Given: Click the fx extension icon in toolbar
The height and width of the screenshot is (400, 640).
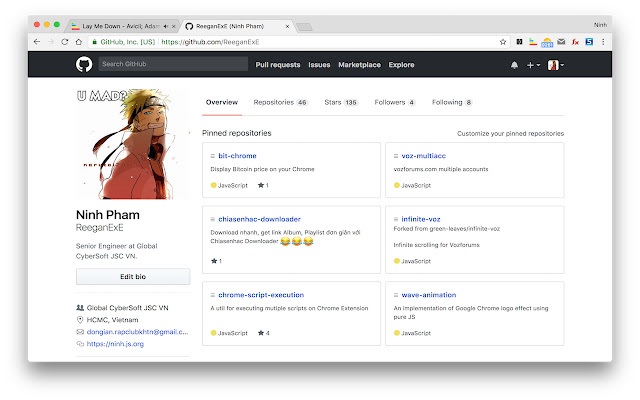Looking at the screenshot, I should tap(575, 42).
